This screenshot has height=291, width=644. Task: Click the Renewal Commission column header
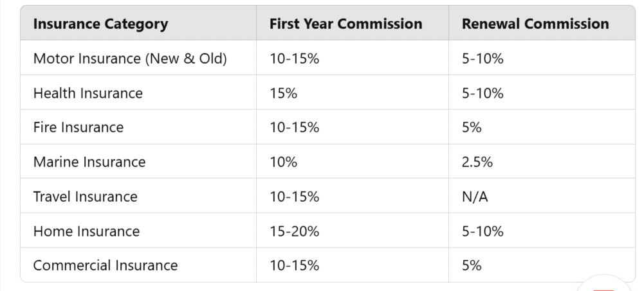(x=535, y=24)
